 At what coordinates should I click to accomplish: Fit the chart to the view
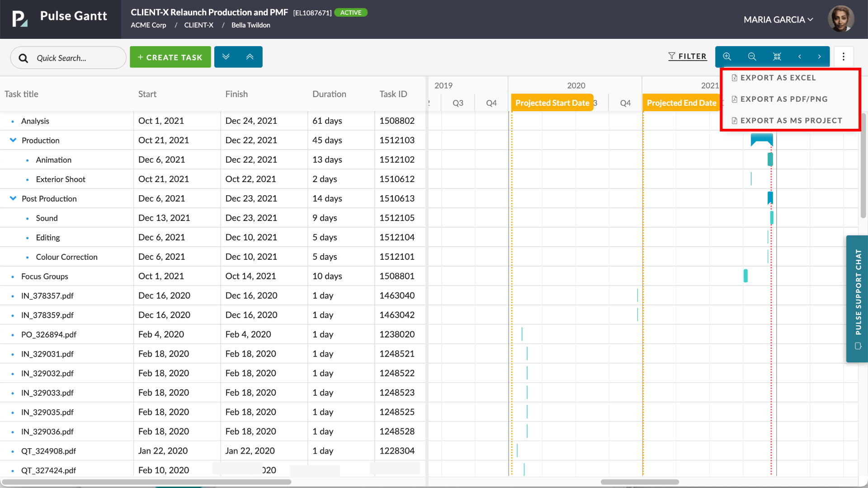tap(777, 56)
